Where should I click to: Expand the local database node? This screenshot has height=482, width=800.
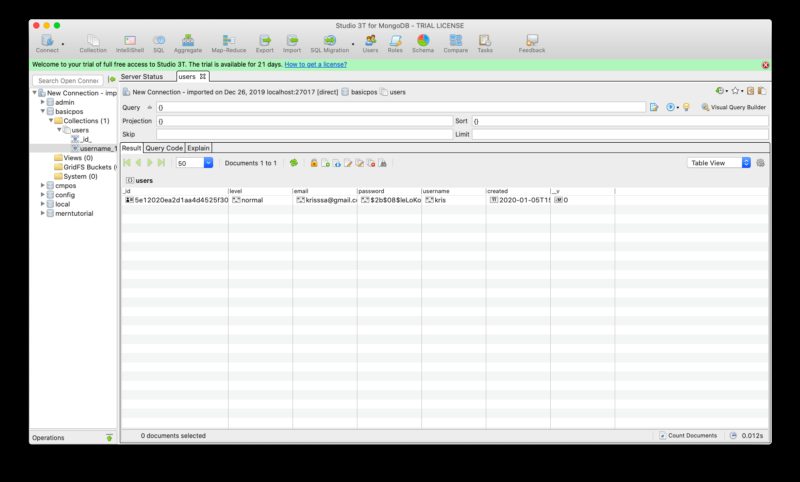coord(43,204)
